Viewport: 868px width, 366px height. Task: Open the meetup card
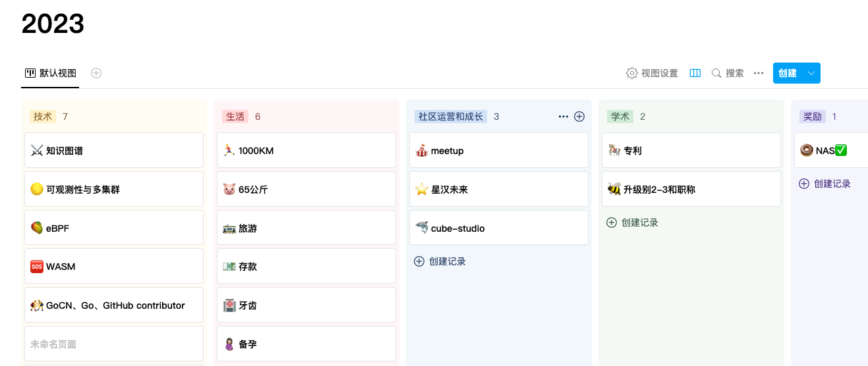click(x=499, y=150)
